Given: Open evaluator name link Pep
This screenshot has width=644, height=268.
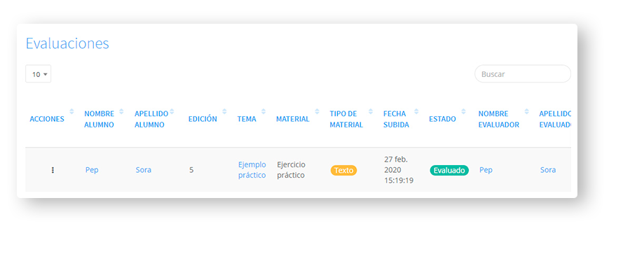Looking at the screenshot, I should pos(486,170).
